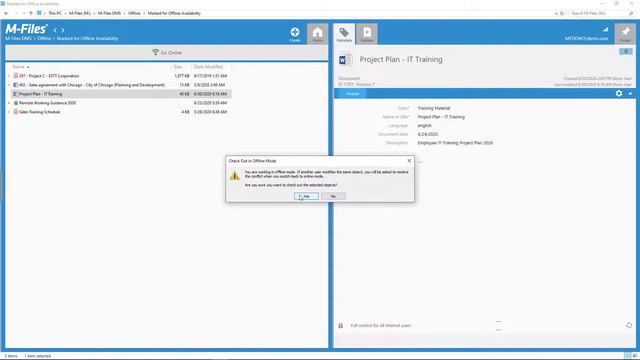Click the Full control for all internal users text
The height and width of the screenshot is (360, 640).
(x=380, y=326)
